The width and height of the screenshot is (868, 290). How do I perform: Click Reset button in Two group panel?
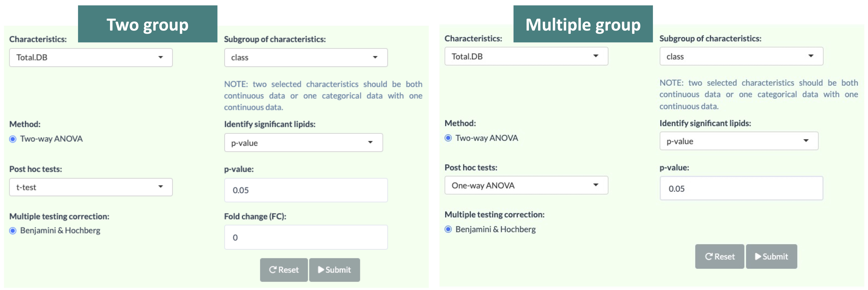tap(284, 270)
